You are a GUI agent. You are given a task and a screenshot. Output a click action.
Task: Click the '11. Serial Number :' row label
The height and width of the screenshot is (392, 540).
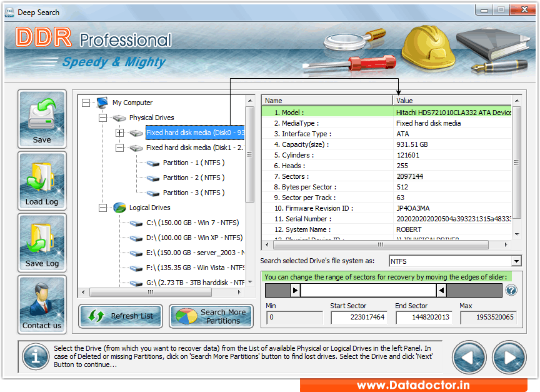[x=303, y=219]
